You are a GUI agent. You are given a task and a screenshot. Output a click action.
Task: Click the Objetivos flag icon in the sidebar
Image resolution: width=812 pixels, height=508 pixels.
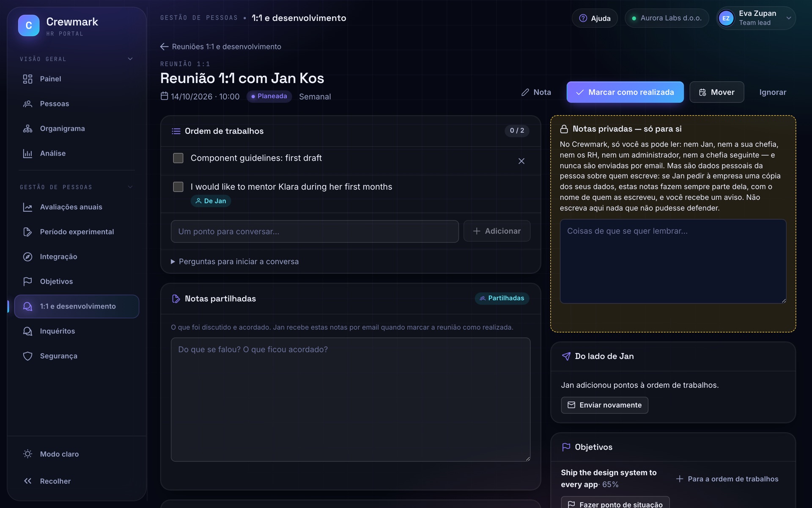pyautogui.click(x=27, y=282)
